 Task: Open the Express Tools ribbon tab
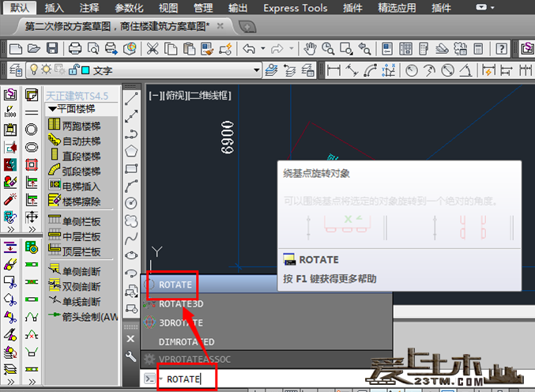[295, 7]
